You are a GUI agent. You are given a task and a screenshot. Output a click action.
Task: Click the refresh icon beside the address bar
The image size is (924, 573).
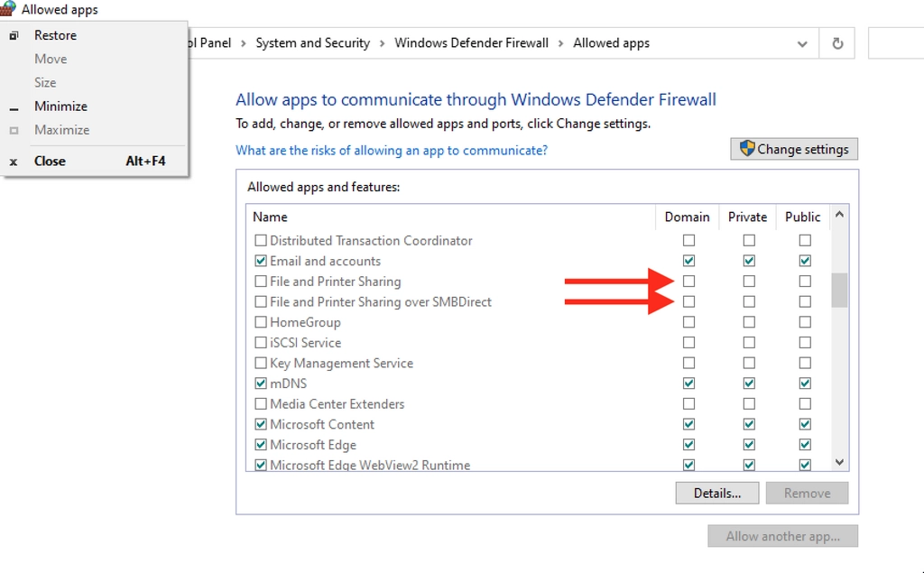[x=836, y=43]
